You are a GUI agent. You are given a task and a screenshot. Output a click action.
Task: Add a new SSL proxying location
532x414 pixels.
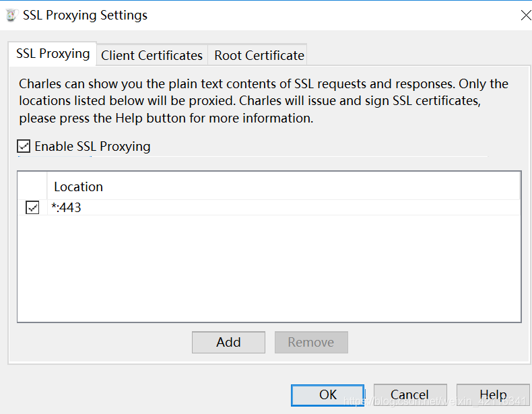228,342
